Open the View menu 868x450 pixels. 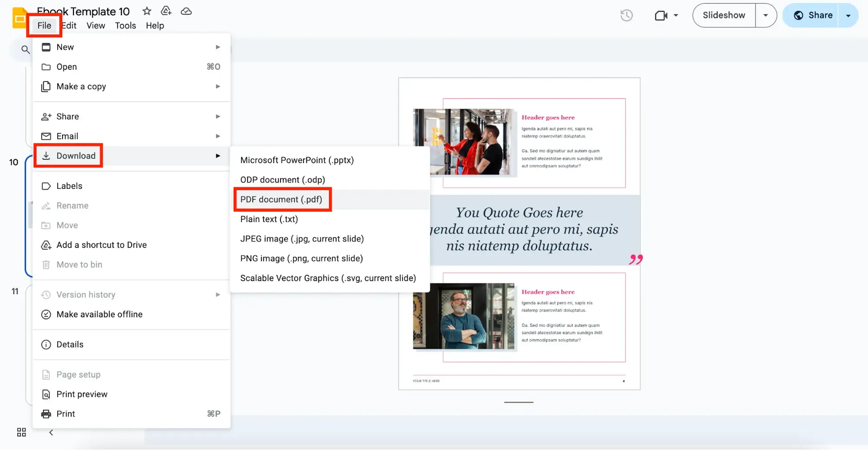(x=96, y=26)
